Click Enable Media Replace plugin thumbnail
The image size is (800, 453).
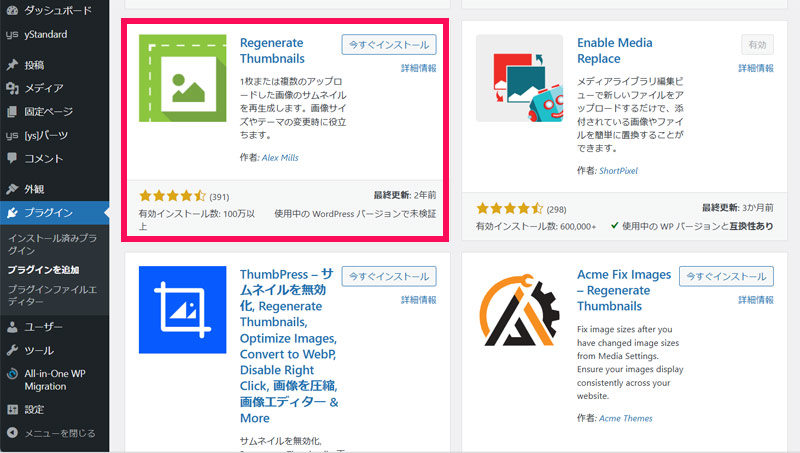point(519,78)
